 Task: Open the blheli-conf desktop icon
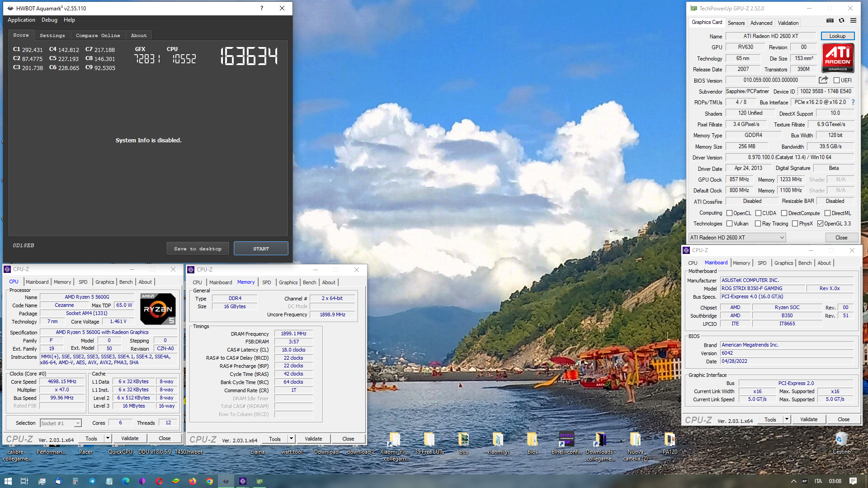(x=566, y=443)
